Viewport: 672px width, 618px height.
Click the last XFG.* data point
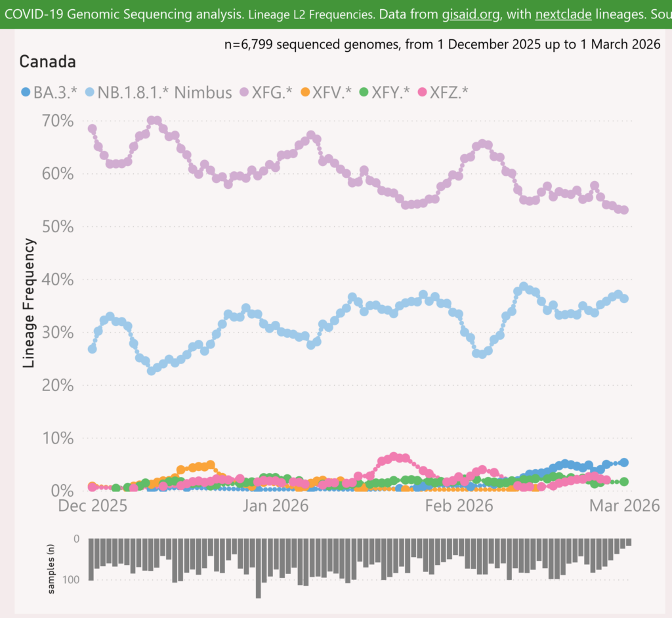[x=624, y=210]
